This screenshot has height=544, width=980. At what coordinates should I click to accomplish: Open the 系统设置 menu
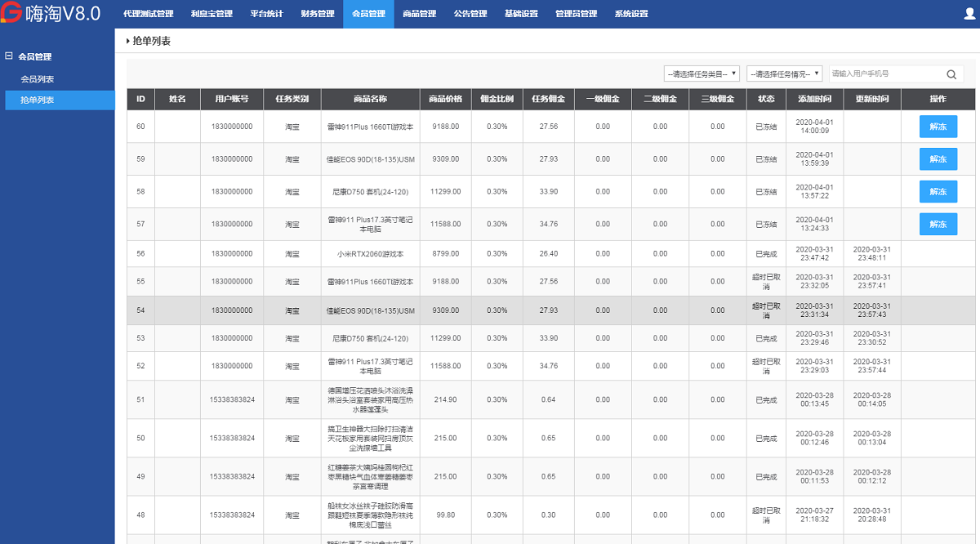click(630, 13)
